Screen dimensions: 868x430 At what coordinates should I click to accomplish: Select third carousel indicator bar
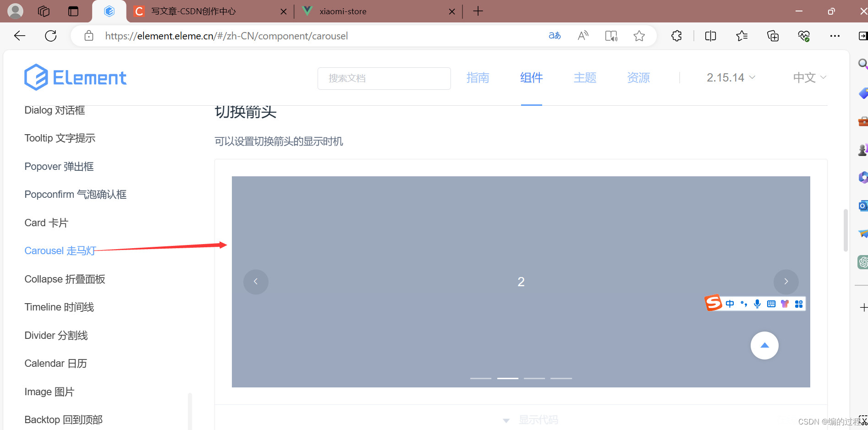click(534, 378)
